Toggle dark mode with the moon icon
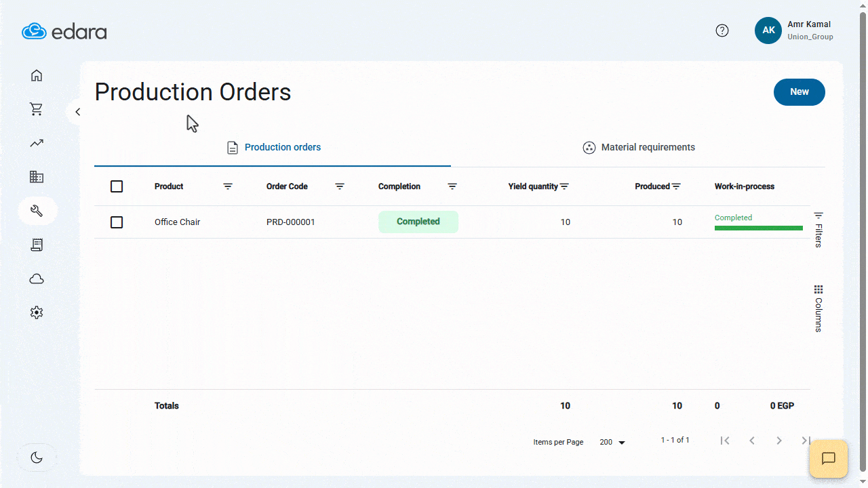This screenshot has width=868, height=488. [x=37, y=457]
